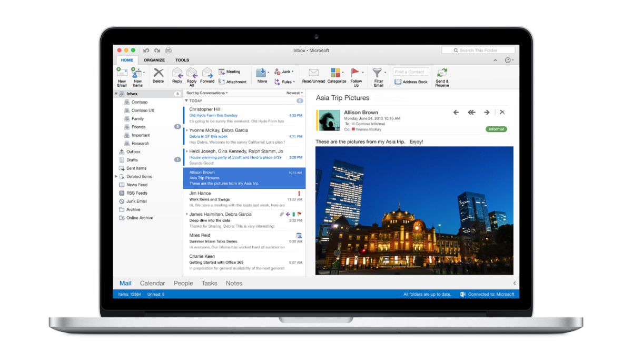
Task: Click the green Informal category tag
Action: point(495,129)
